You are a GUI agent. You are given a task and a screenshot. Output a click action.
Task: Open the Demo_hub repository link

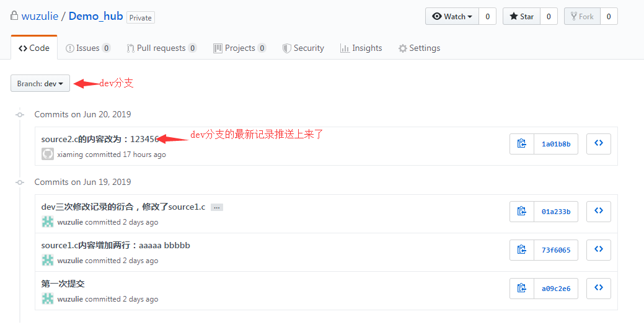point(95,17)
